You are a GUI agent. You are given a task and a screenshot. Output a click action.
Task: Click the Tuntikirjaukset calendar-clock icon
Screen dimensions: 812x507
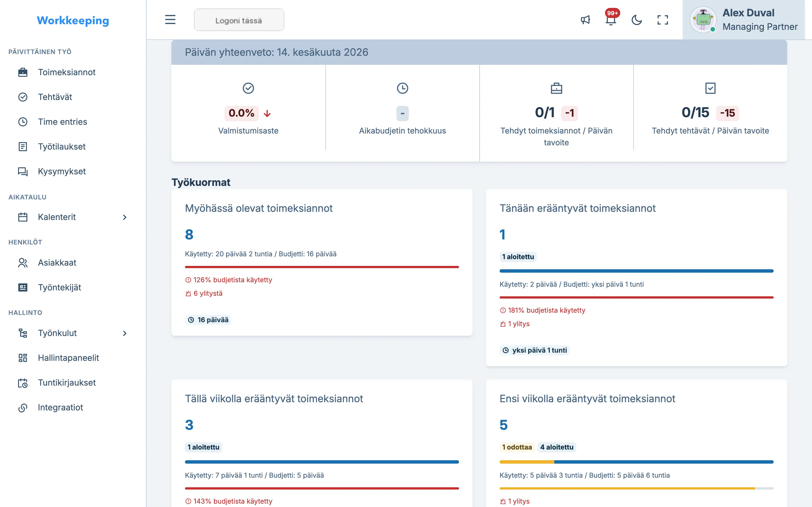click(x=23, y=383)
